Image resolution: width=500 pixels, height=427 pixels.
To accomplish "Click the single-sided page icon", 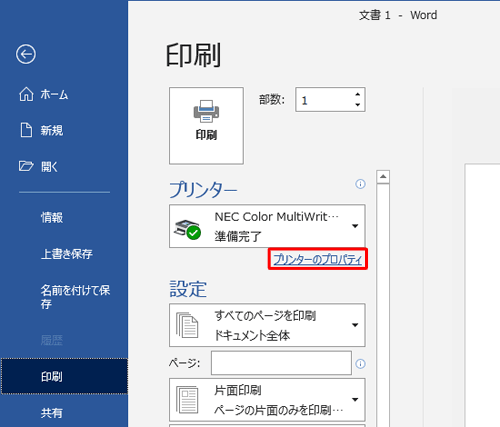I will tap(187, 400).
